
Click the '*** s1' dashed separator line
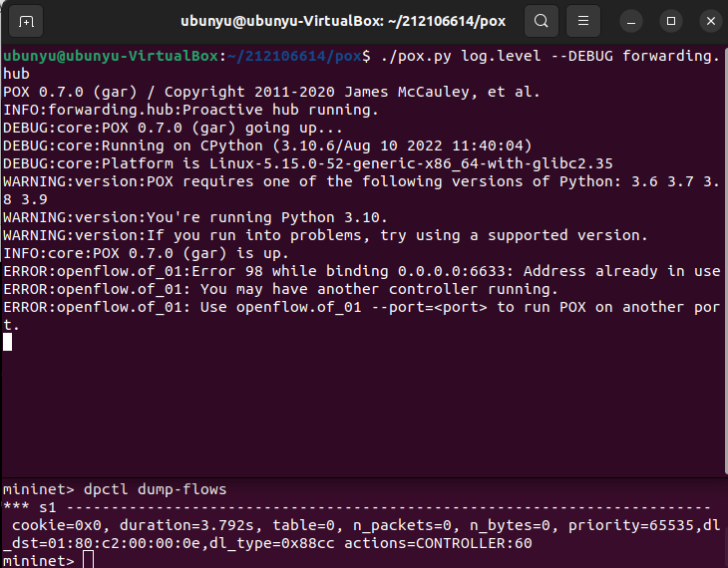point(357,507)
